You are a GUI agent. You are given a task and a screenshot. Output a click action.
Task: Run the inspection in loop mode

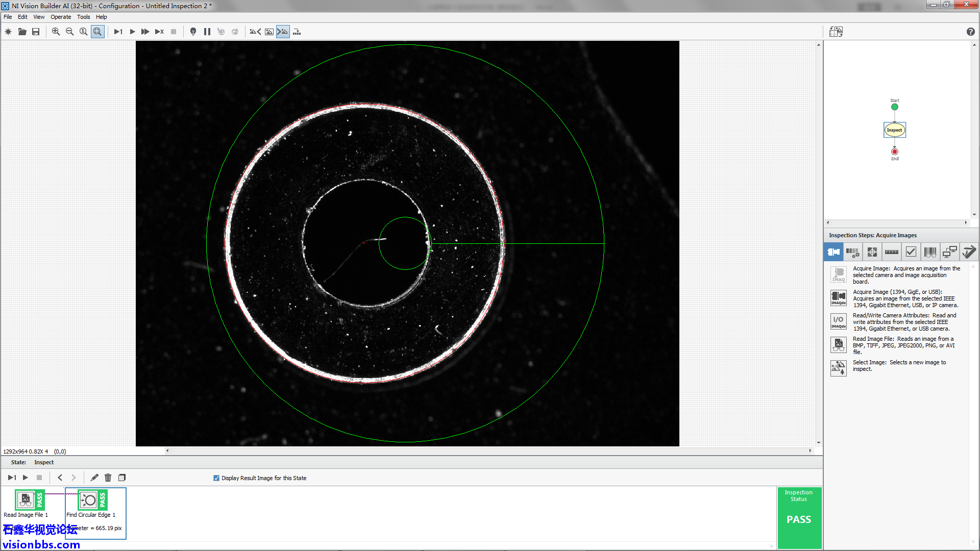pyautogui.click(x=132, y=32)
